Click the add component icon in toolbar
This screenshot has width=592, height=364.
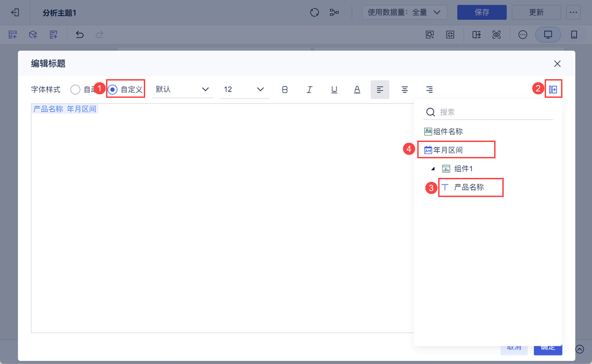coord(13,35)
